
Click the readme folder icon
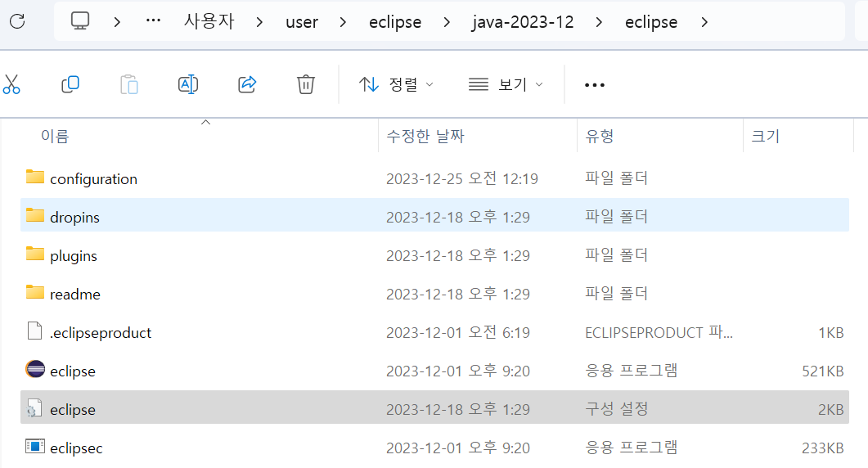point(35,292)
